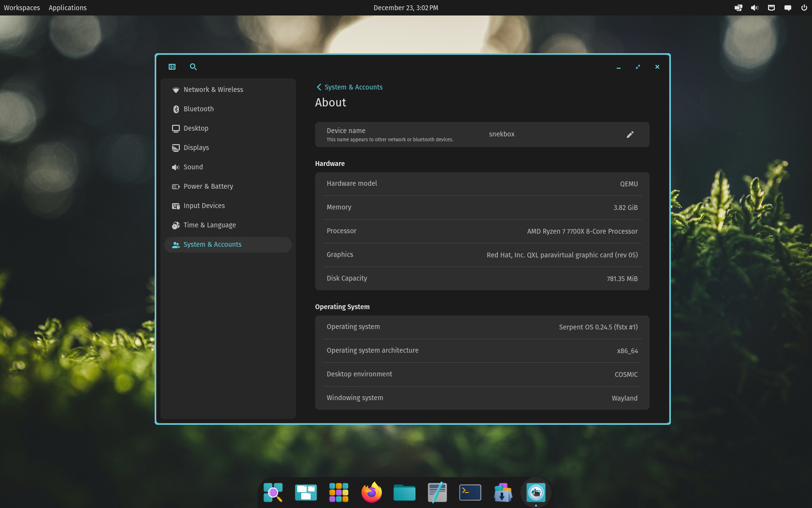This screenshot has height=508, width=812.
Task: Click the Bluetooth icon in sidebar
Action: (x=176, y=109)
